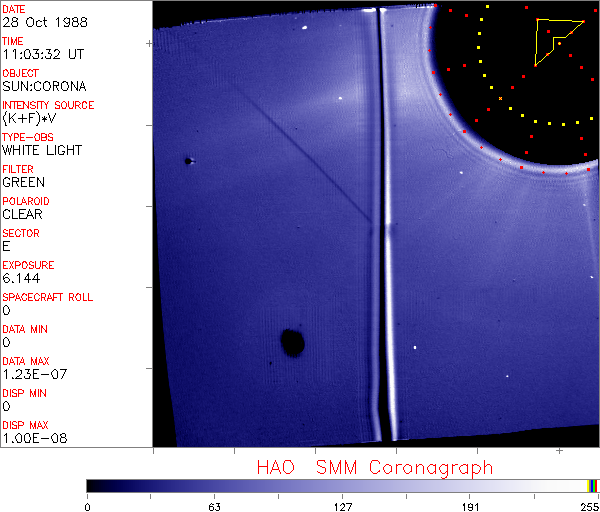The width and height of the screenshot is (600, 512).
Task: Select the DATE label
Action: pos(14,9)
